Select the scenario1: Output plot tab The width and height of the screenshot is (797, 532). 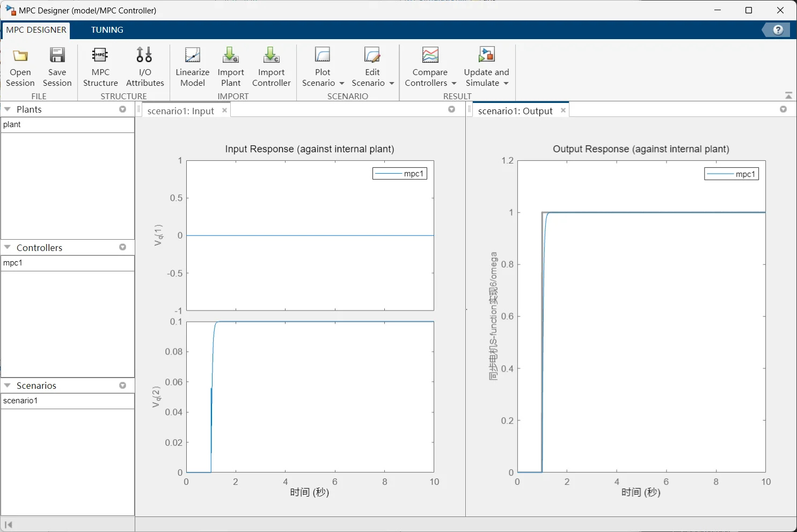515,111
